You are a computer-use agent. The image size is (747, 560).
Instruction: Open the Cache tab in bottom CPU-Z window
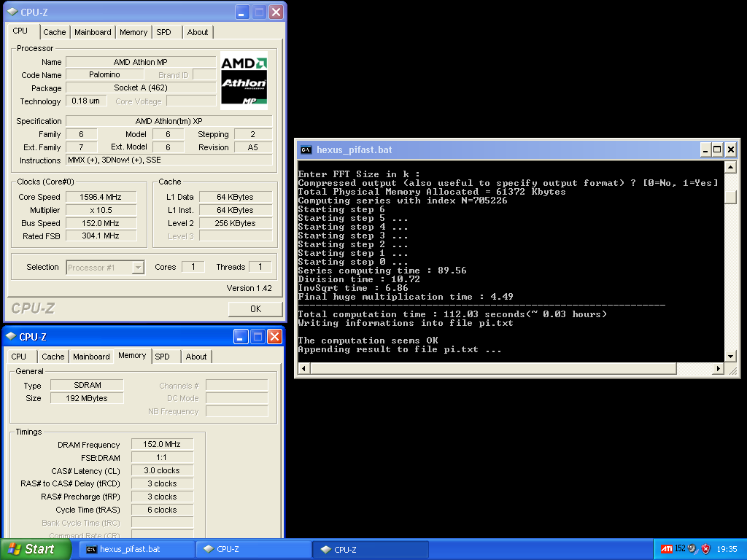pos(53,357)
